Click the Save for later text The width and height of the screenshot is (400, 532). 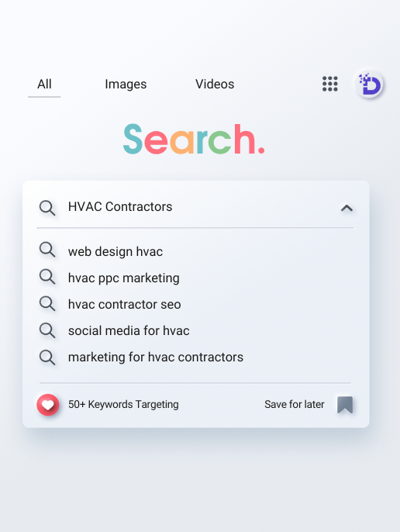click(x=295, y=405)
